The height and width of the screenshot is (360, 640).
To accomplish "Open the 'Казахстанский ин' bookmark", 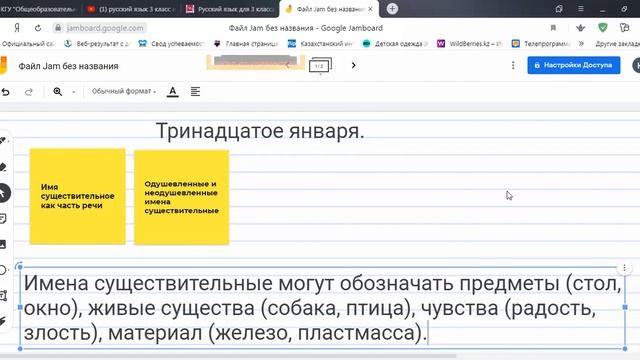I will pos(320,44).
